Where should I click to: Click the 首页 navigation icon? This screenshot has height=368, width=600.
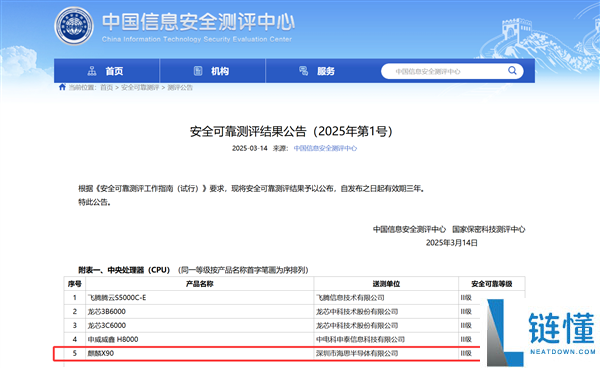tap(92, 71)
